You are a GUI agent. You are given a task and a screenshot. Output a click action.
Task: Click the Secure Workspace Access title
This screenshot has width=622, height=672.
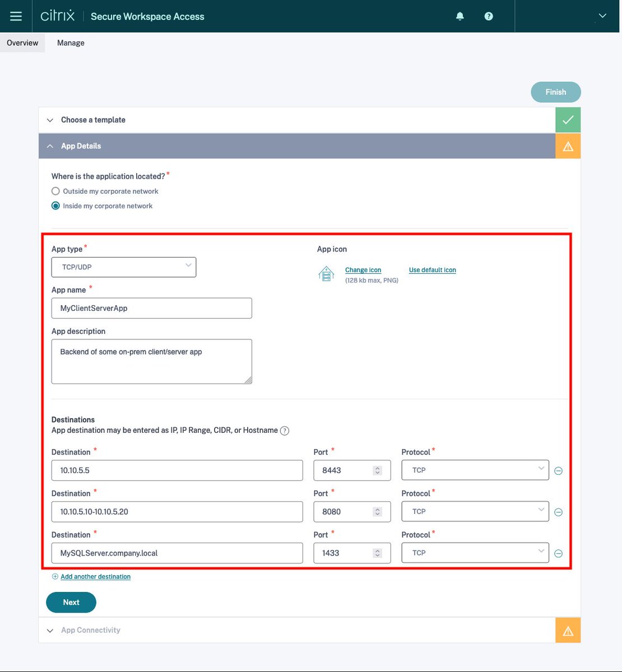point(147,17)
